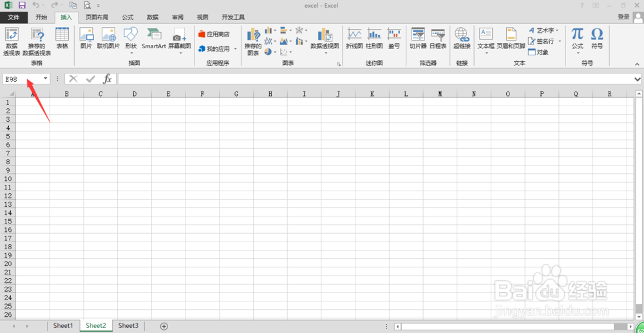Insert a Line sparkline (折线图)
Viewport: 644px width, 333px height.
click(x=354, y=38)
